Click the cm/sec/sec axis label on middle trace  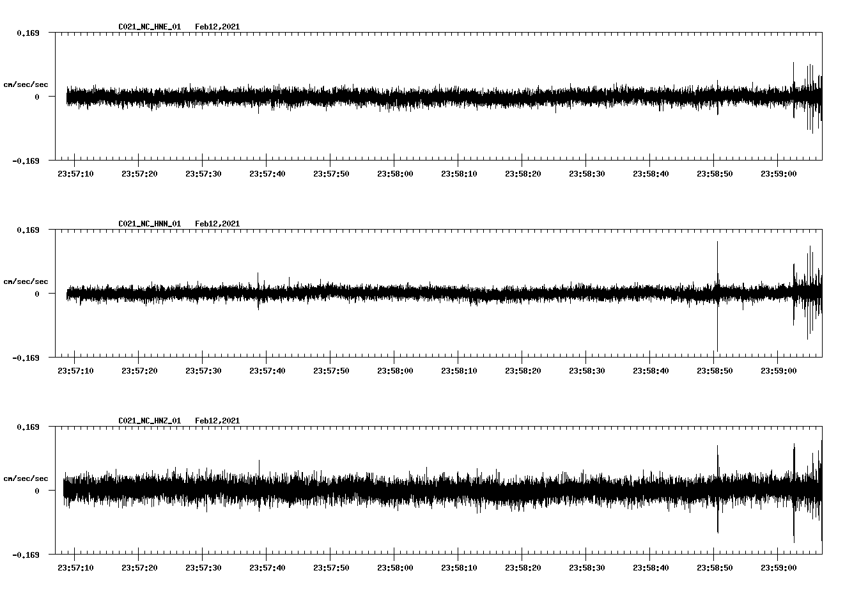[x=26, y=281]
